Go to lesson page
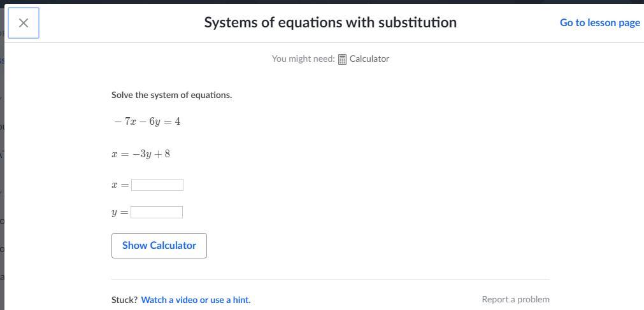This screenshot has width=644, height=310. coord(599,22)
